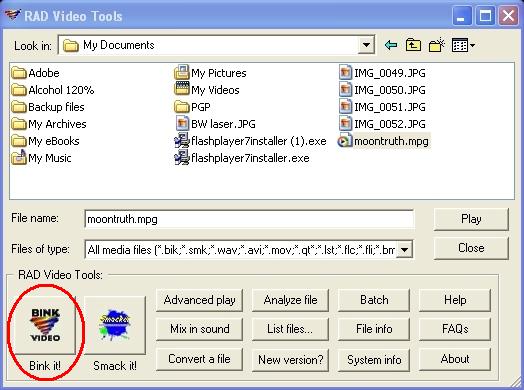524x390 pixels.
Task: Select the Alcohol 120% folder
Action: [53, 90]
